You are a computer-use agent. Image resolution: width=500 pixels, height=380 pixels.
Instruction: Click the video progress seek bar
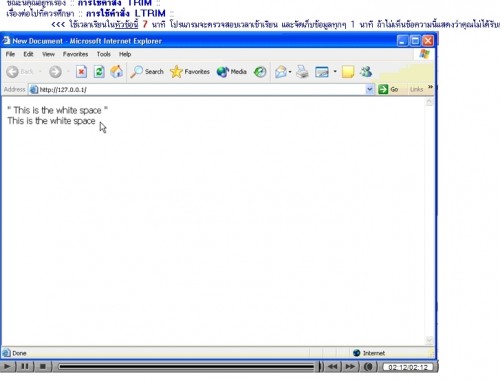[187, 367]
